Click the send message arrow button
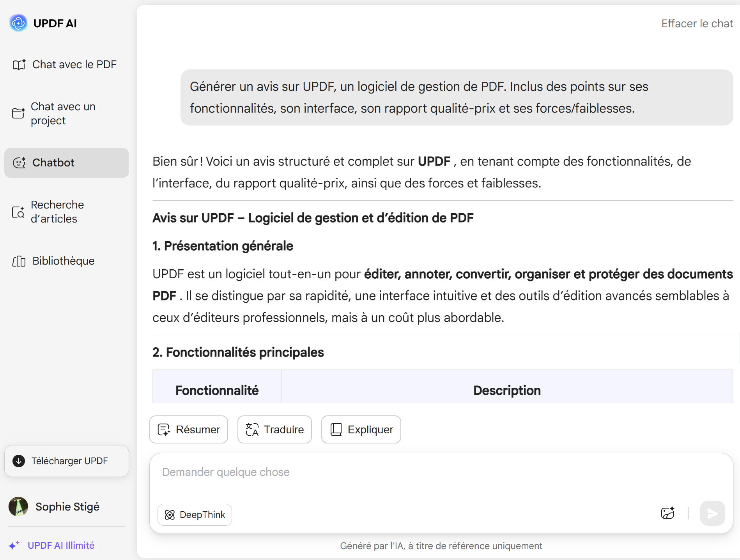 pyautogui.click(x=712, y=513)
